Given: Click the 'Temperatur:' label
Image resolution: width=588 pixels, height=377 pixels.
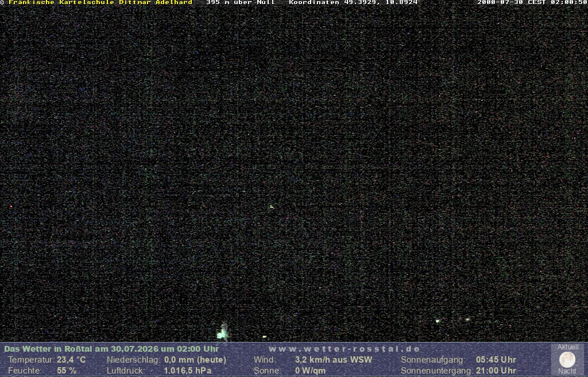Looking at the screenshot, I should coord(32,360).
